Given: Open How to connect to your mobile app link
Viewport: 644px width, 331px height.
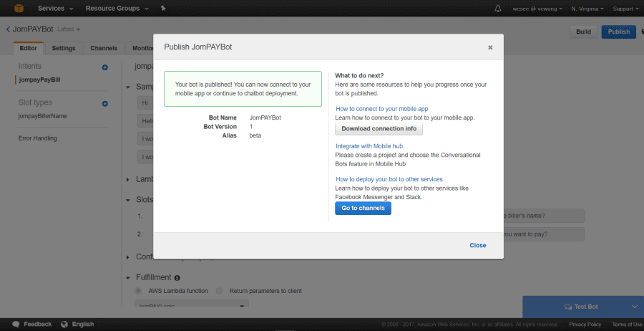Looking at the screenshot, I should point(382,109).
